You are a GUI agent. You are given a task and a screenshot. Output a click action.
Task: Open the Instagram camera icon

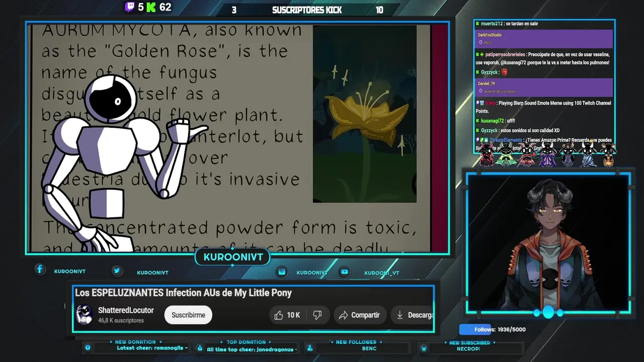(282, 271)
